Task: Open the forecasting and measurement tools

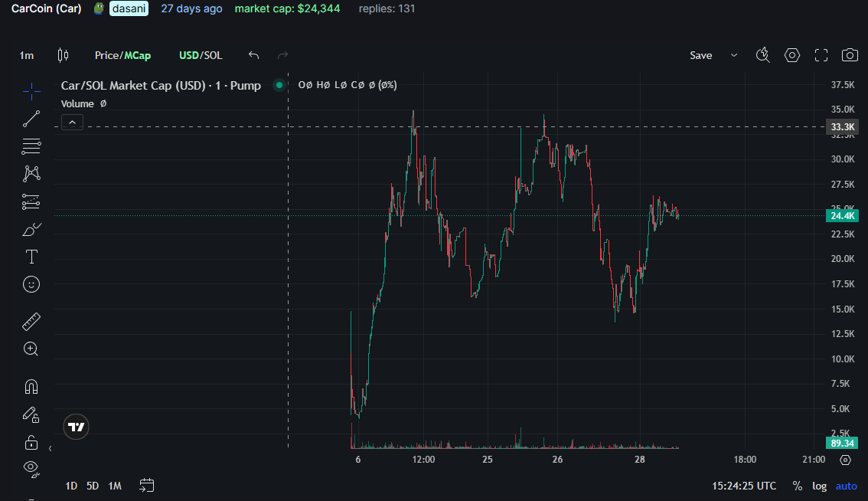Action: click(31, 201)
